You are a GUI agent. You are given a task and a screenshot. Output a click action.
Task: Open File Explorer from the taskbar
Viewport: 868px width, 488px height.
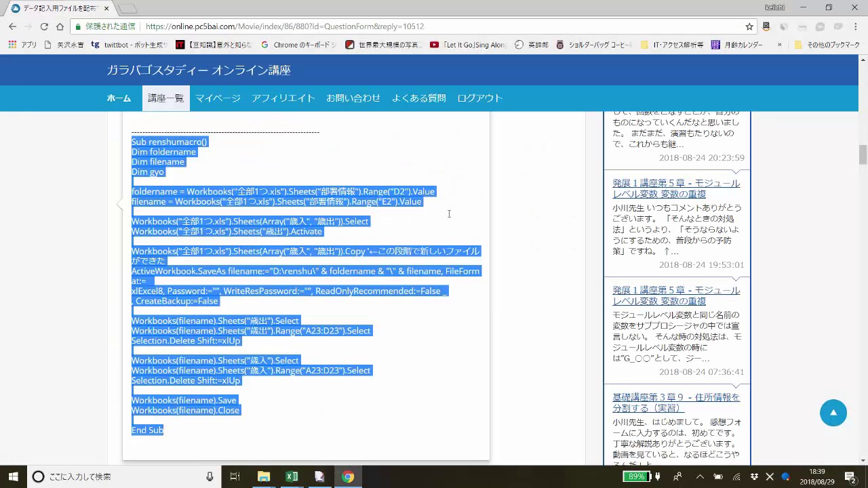coord(264,476)
